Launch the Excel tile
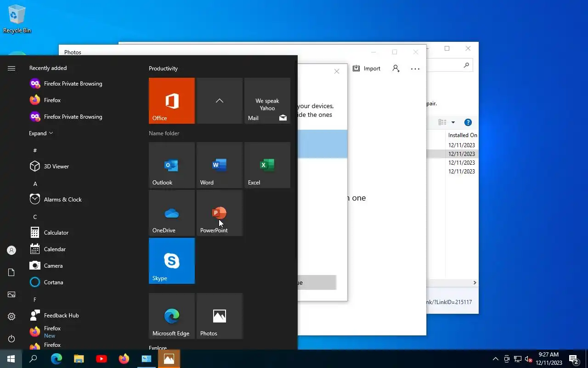This screenshot has height=368, width=588. click(x=267, y=165)
